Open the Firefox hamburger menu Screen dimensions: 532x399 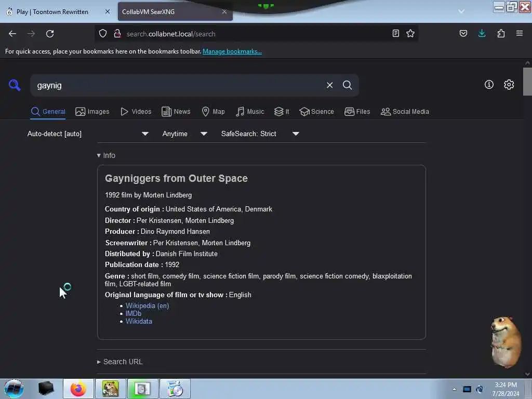pyautogui.click(x=520, y=33)
